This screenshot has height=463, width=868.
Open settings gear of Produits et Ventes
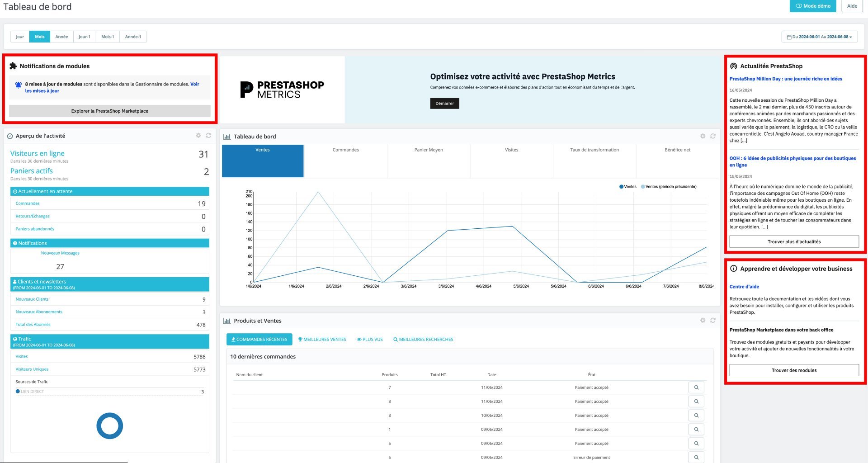(x=703, y=321)
